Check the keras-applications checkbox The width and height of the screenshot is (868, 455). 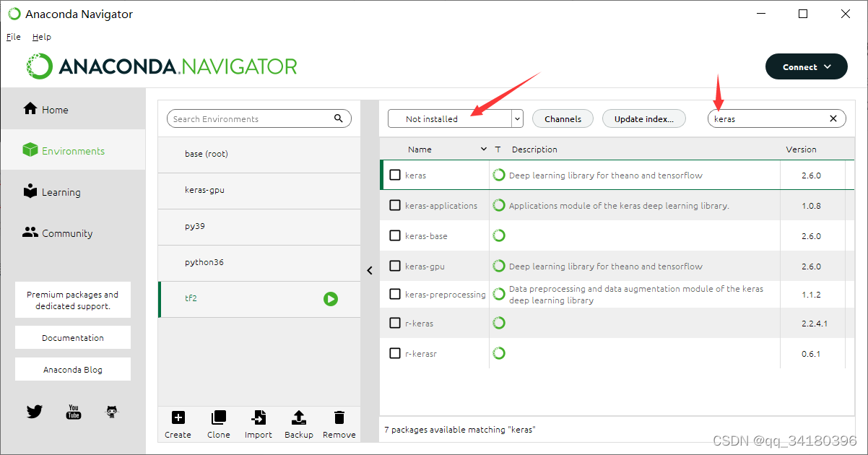tap(395, 205)
